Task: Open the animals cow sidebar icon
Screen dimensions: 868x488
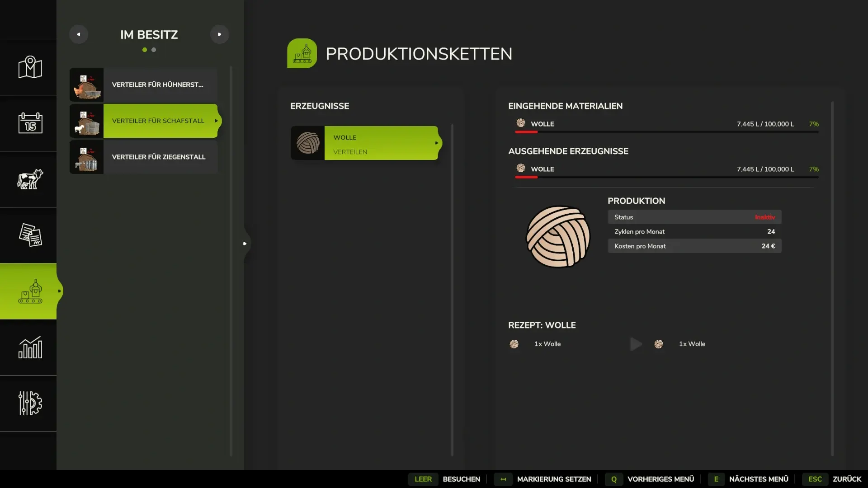Action: (x=30, y=179)
